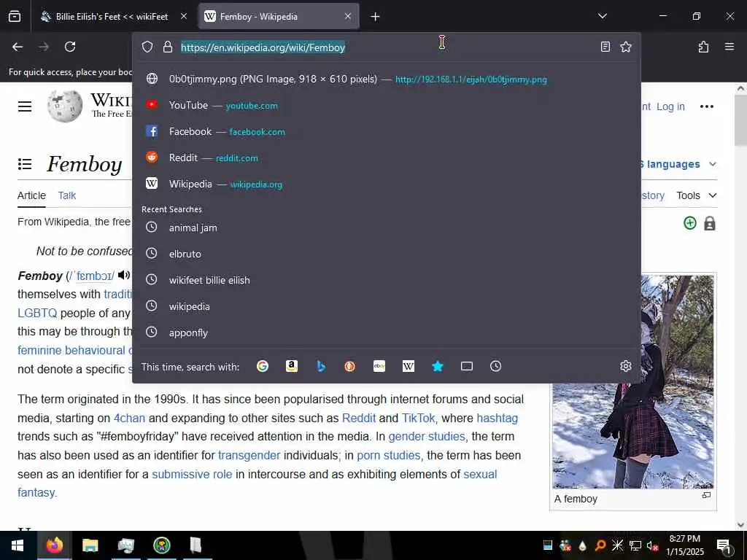Search open tabs icon
Screen dimensions: 747x560
(467, 366)
